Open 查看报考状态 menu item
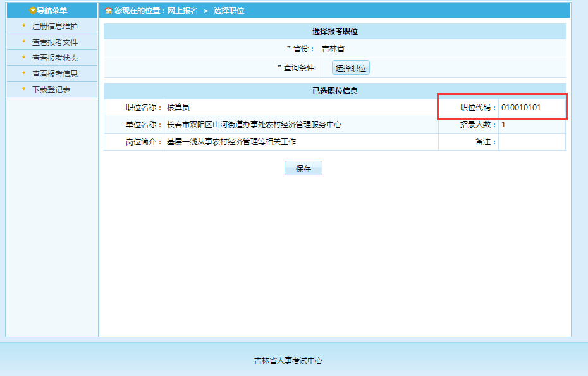 pyautogui.click(x=55, y=58)
